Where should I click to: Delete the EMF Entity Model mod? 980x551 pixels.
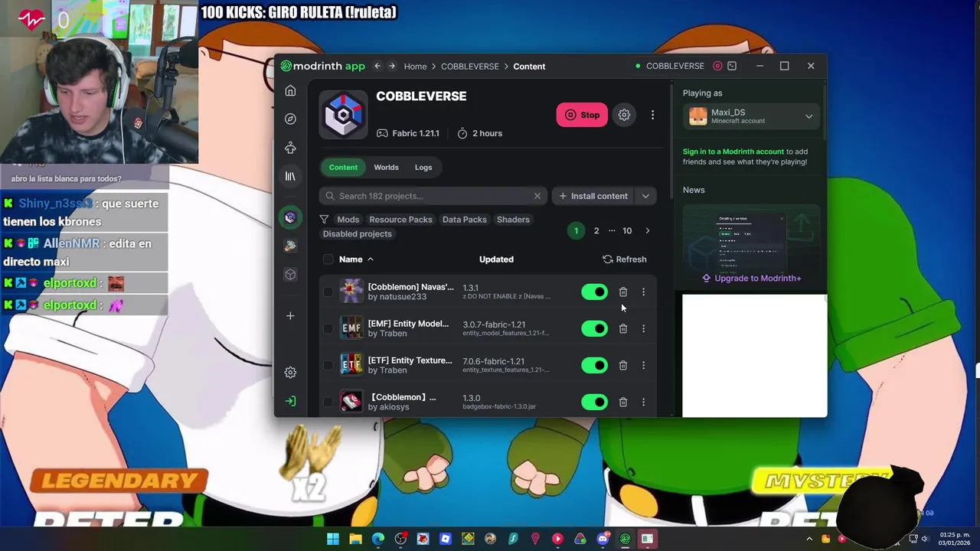click(x=623, y=328)
